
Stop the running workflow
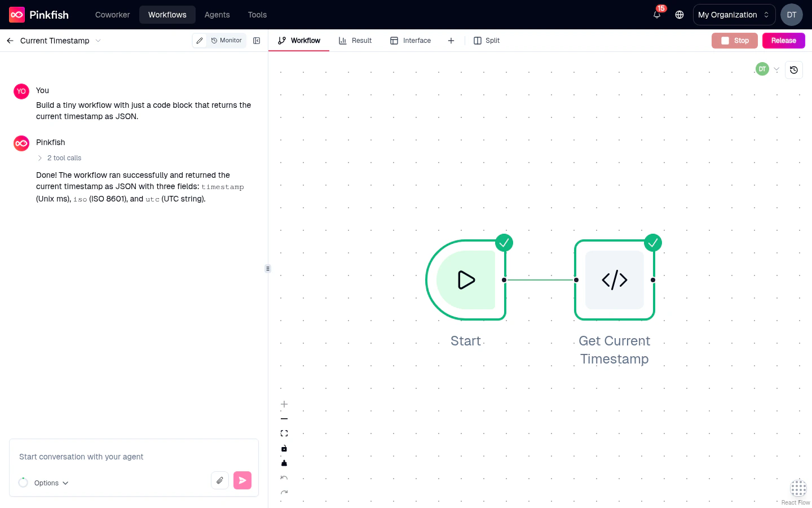point(735,40)
